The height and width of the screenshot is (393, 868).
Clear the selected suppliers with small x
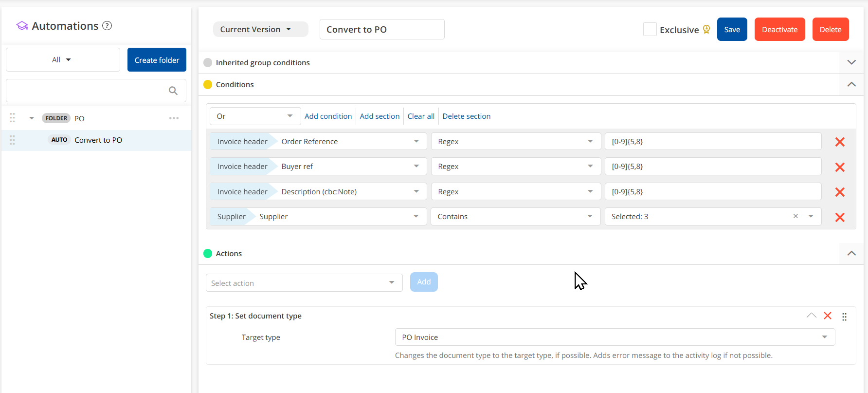tap(796, 216)
